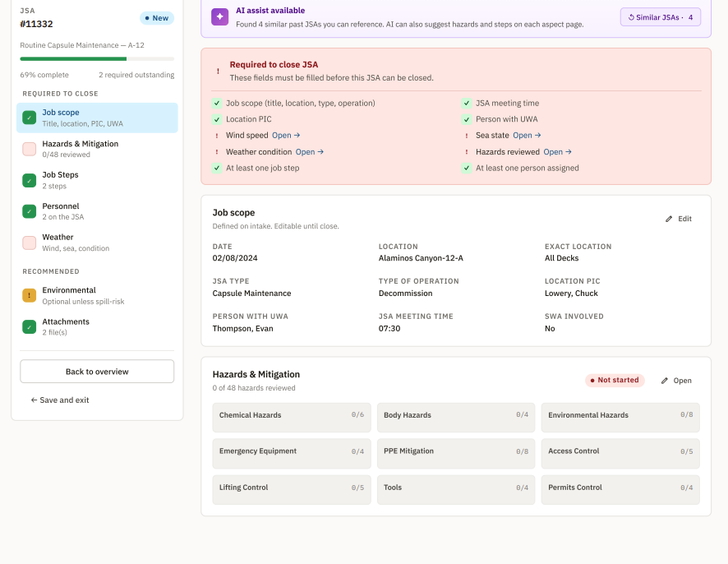Click Location PIC value Lowery, Chuck
Screen dimensions: 728x564
[x=571, y=294]
